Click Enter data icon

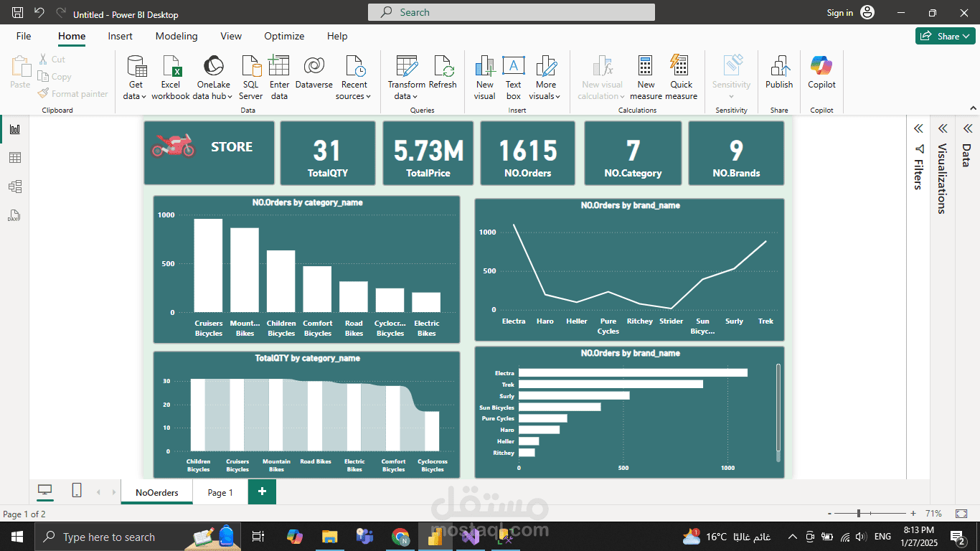tap(279, 66)
